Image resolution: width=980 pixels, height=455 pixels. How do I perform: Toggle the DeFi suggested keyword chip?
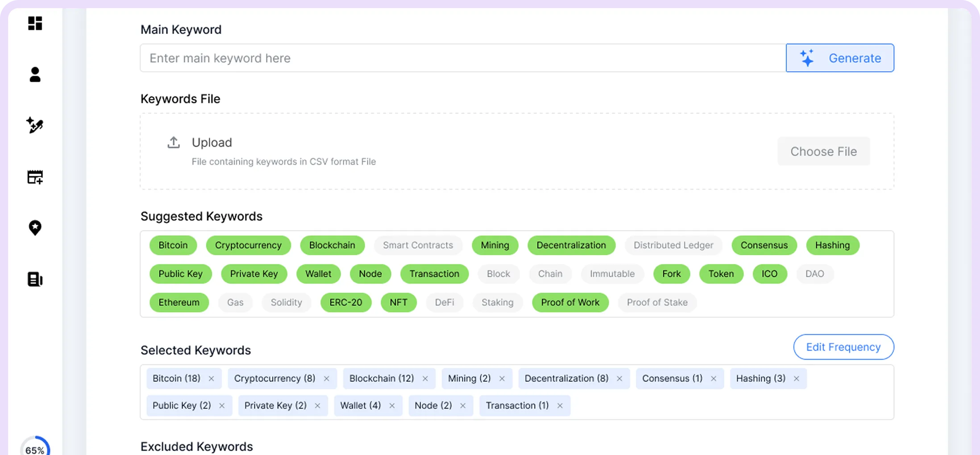tap(444, 302)
